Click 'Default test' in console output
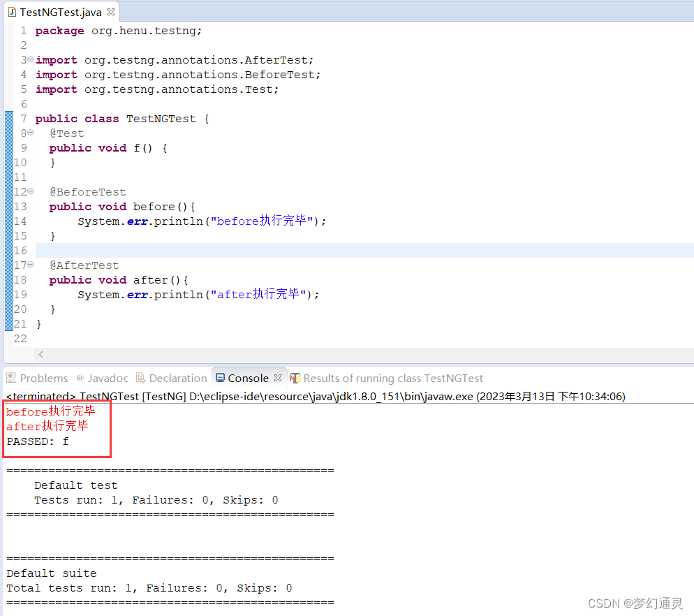The width and height of the screenshot is (694, 616). click(75, 485)
